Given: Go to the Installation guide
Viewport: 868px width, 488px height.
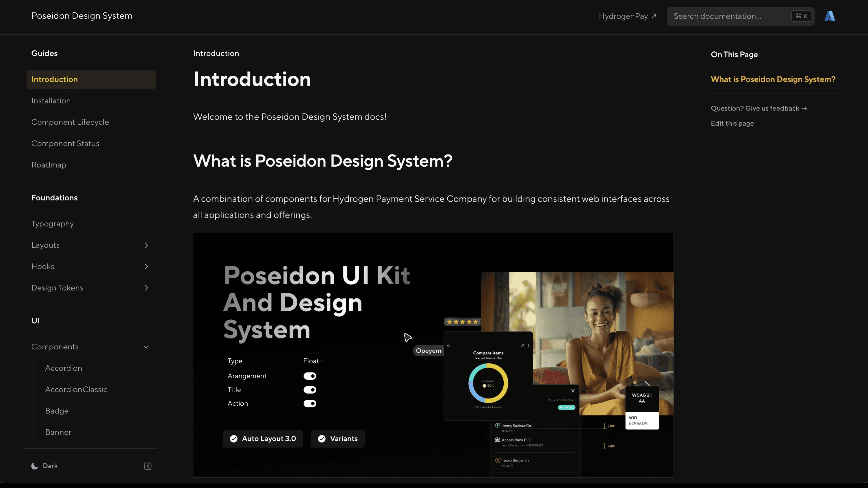Looking at the screenshot, I should (x=51, y=101).
